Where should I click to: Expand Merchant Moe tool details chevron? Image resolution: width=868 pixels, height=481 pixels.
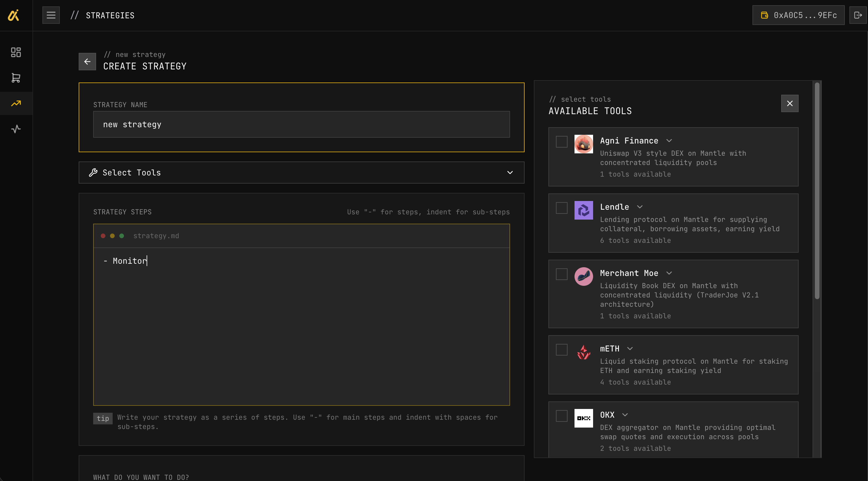(x=669, y=273)
